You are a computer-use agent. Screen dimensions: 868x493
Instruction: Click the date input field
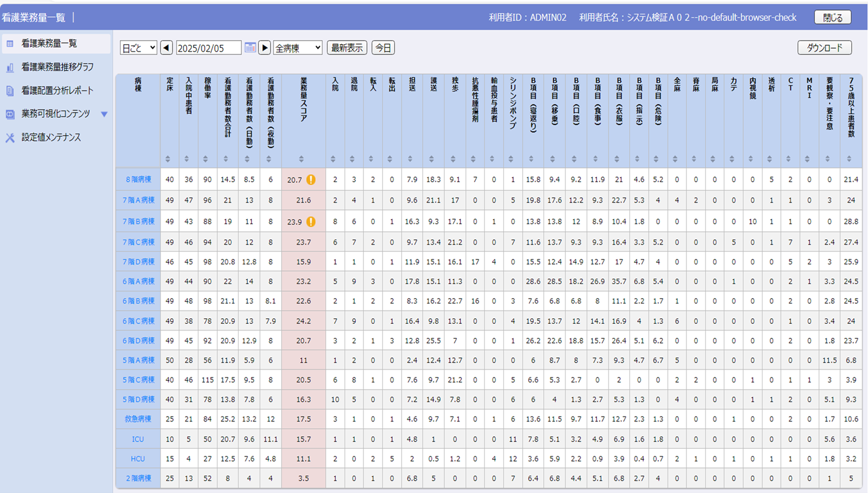coord(208,48)
